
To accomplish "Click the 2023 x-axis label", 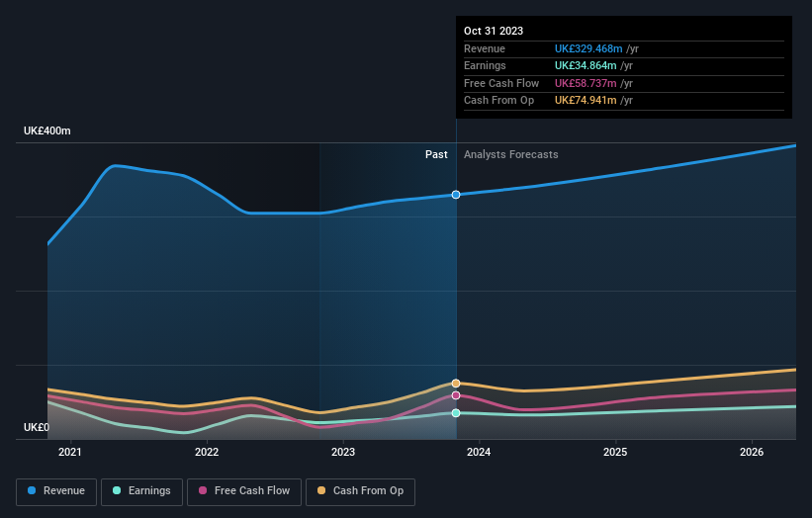I will click(343, 452).
